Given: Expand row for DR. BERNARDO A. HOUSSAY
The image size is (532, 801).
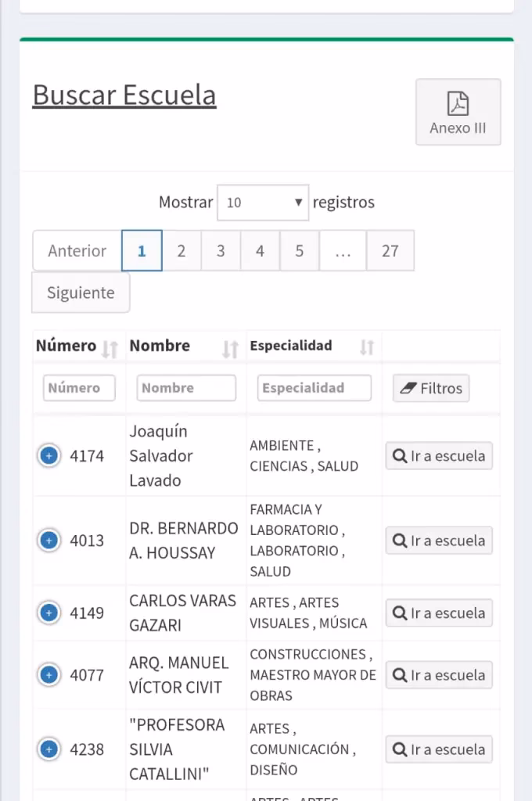Looking at the screenshot, I should coord(49,540).
